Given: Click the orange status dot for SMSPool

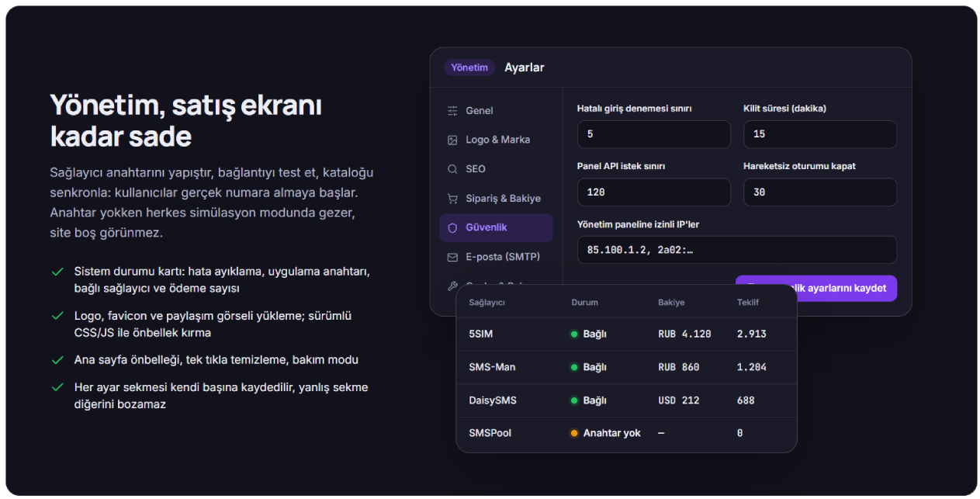Looking at the screenshot, I should (x=574, y=433).
